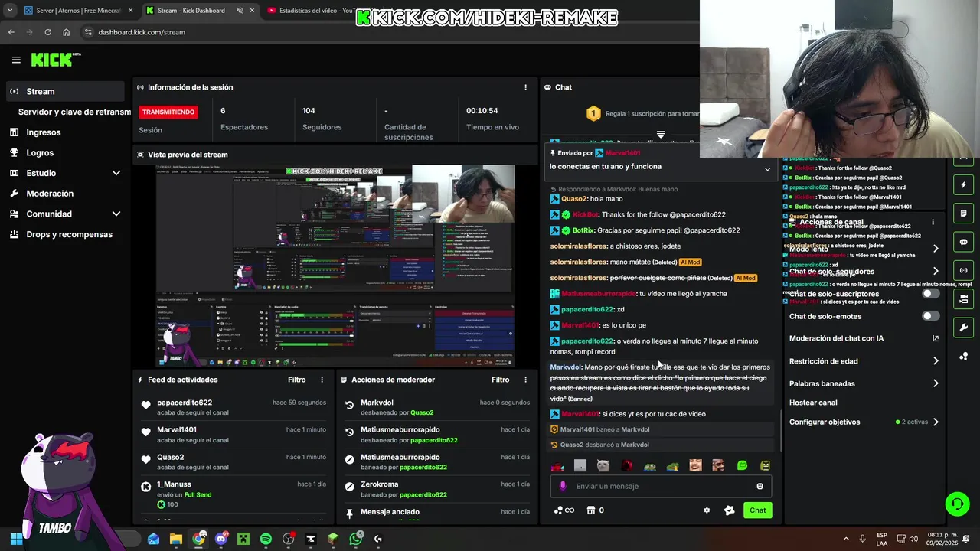Click the chat bubble side icon
Viewport: 980px width, 551px height.
click(x=963, y=242)
